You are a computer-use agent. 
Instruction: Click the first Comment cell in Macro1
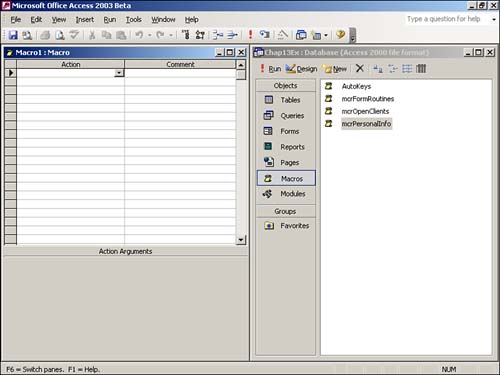180,73
